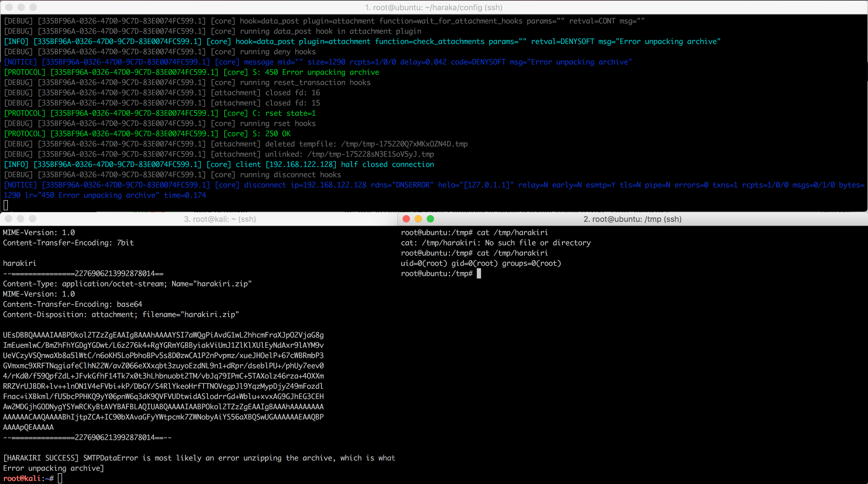This screenshot has height=484, width=868.
Task: Close the haraka/config terminal window
Action: [x=9, y=7]
